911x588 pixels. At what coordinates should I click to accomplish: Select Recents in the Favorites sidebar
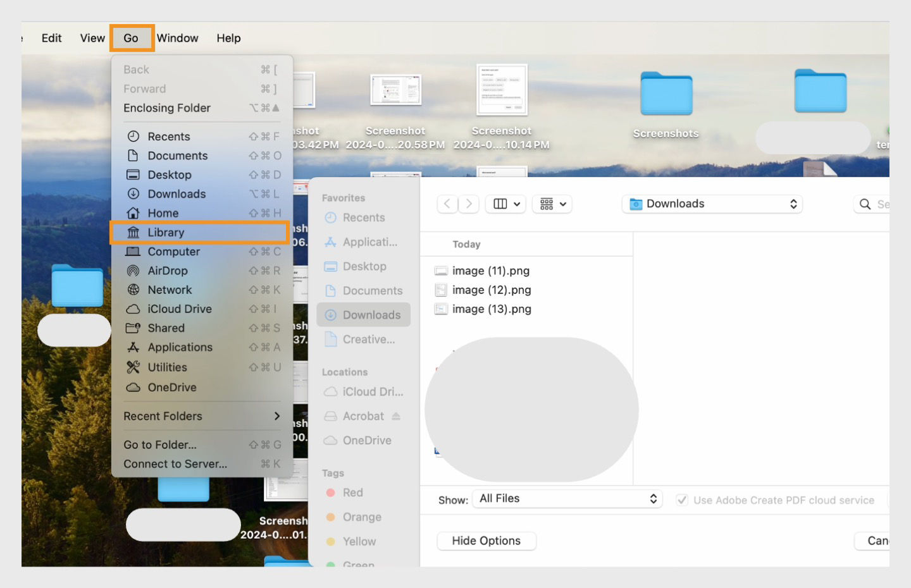pos(364,217)
